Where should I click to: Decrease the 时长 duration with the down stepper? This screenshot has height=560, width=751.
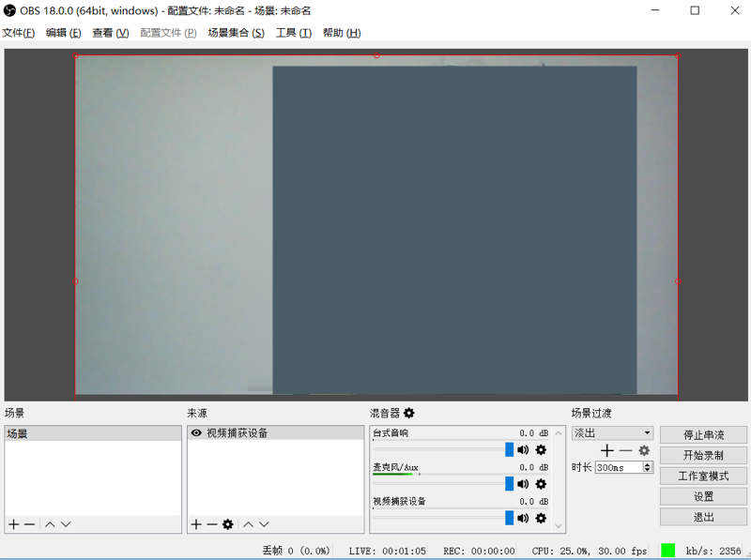pyautogui.click(x=648, y=470)
